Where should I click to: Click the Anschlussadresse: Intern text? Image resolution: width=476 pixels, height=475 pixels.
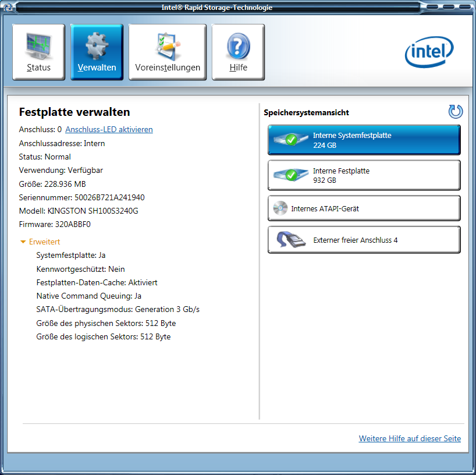click(62, 143)
